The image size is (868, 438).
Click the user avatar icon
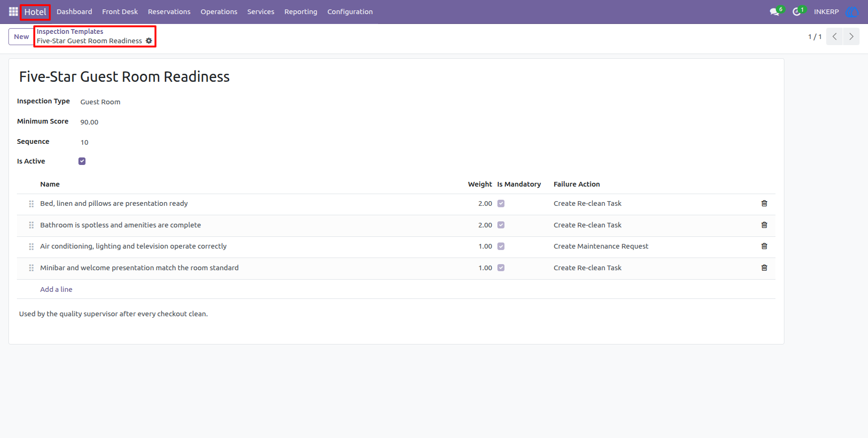[x=852, y=12]
